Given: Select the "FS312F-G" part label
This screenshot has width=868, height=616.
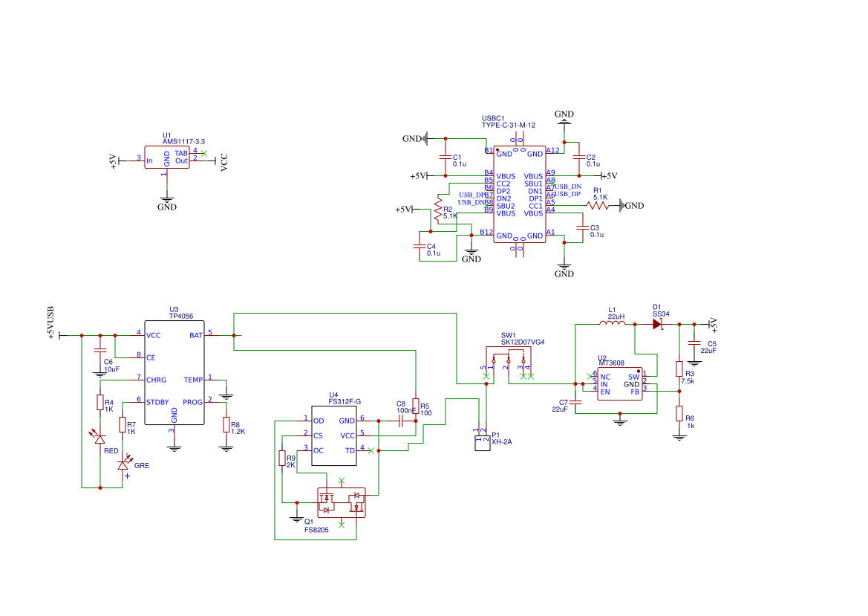Looking at the screenshot, I should [345, 401].
